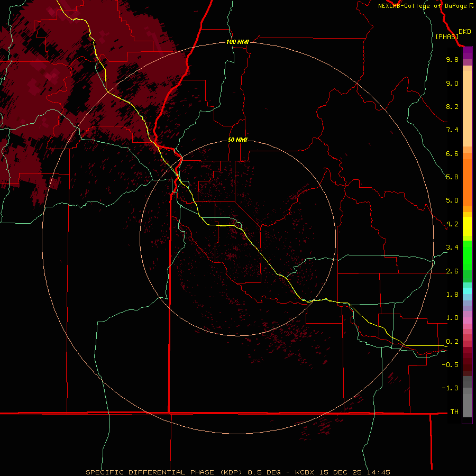Click the SPECIFIC DIFFERENTIAL PHASE caption at bottom
Viewport: 476px width, 476px height.
point(238,472)
